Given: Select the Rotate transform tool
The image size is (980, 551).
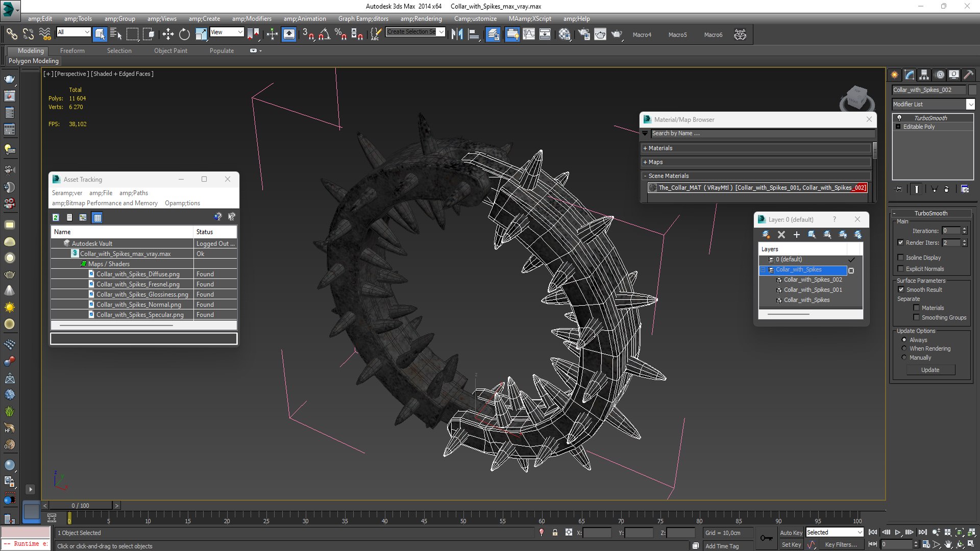Looking at the screenshot, I should click(184, 34).
